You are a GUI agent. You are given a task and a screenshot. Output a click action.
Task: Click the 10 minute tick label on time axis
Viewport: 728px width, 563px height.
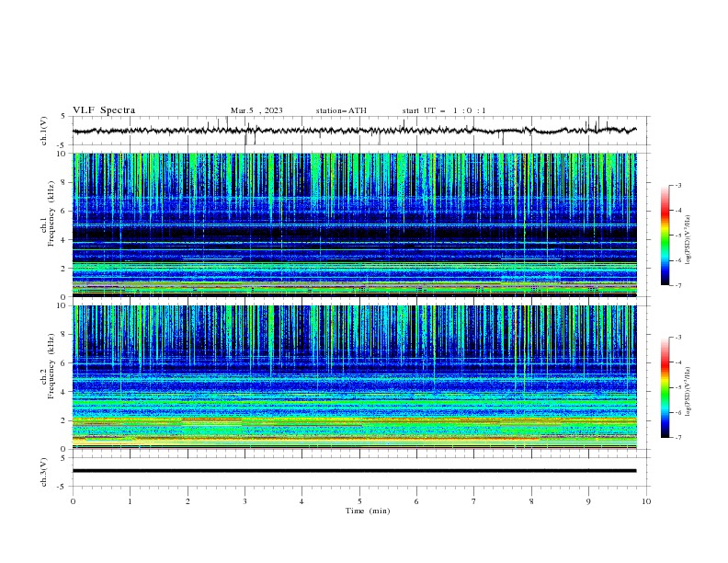point(646,501)
